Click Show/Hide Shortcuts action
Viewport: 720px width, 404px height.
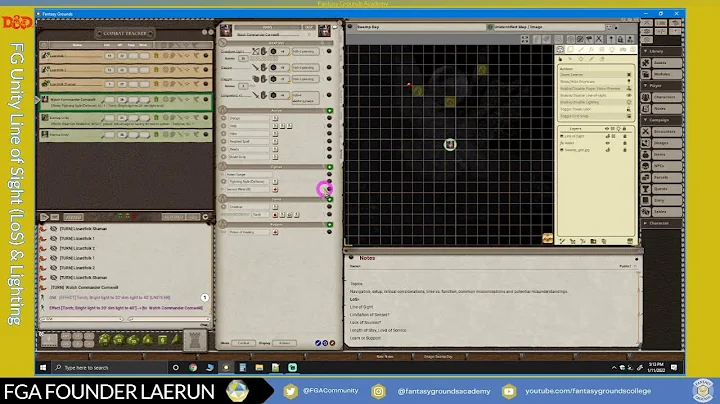tap(595, 82)
